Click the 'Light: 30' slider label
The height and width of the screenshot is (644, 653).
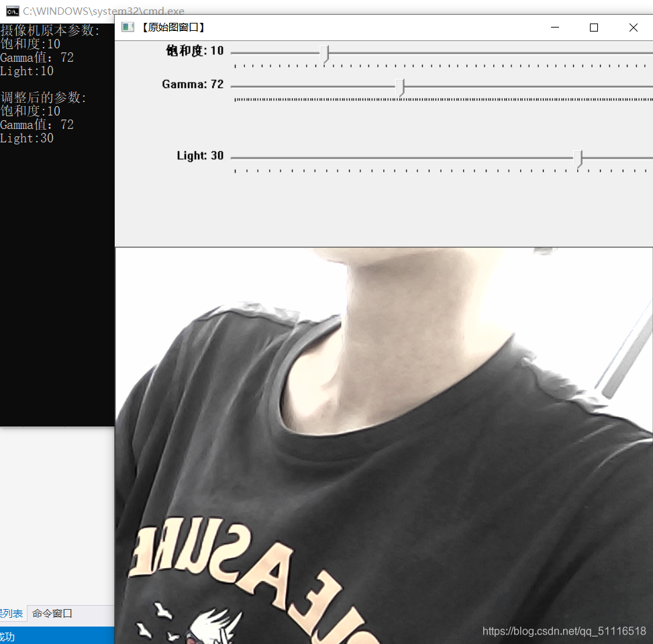pyautogui.click(x=200, y=156)
